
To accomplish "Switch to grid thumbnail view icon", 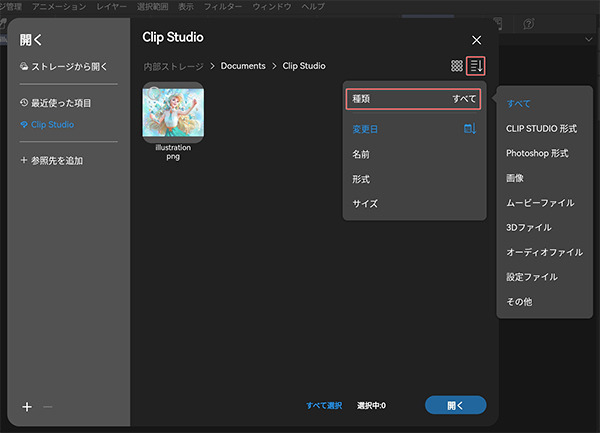I will [457, 66].
